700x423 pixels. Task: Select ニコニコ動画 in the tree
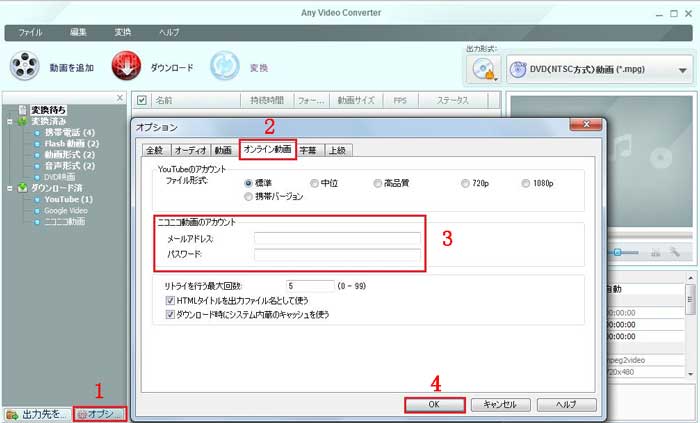(64, 222)
